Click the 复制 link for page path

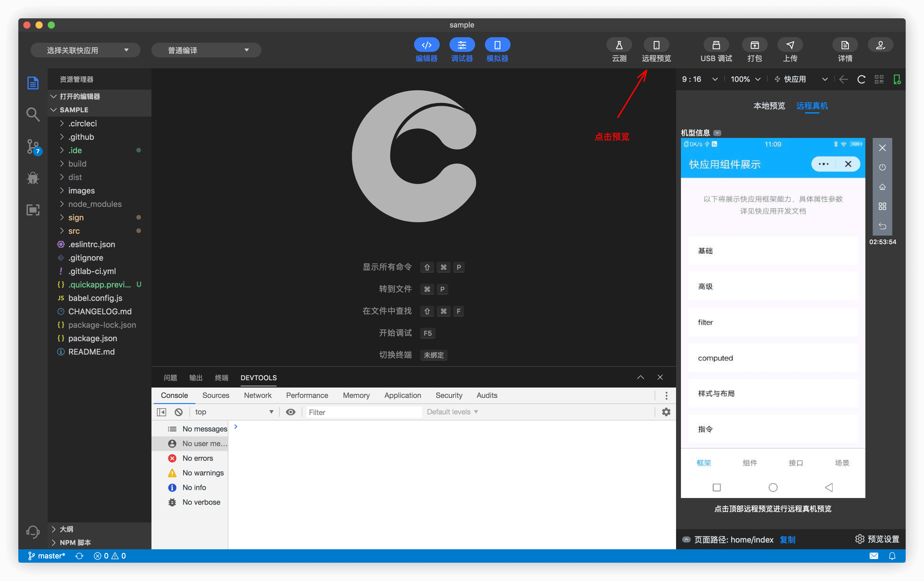[788, 539]
